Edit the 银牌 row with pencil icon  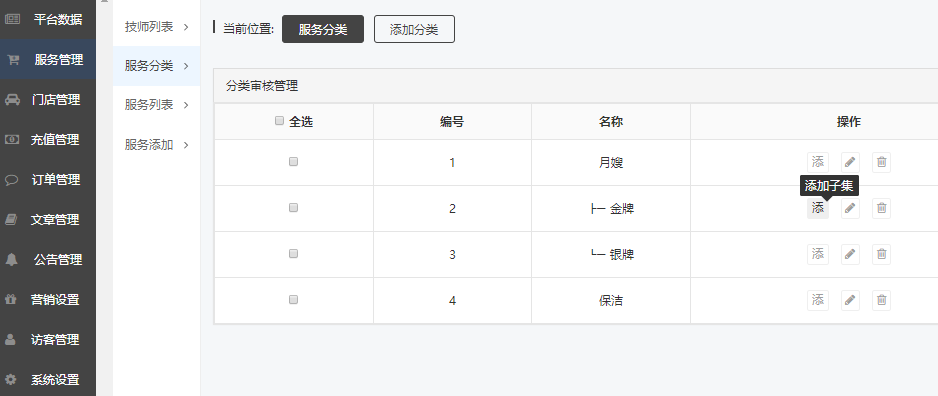click(850, 254)
